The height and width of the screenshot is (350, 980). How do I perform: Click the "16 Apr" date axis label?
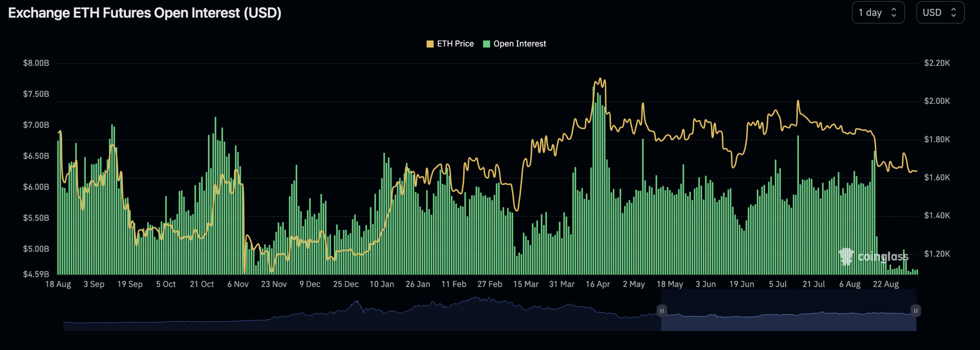coord(598,284)
